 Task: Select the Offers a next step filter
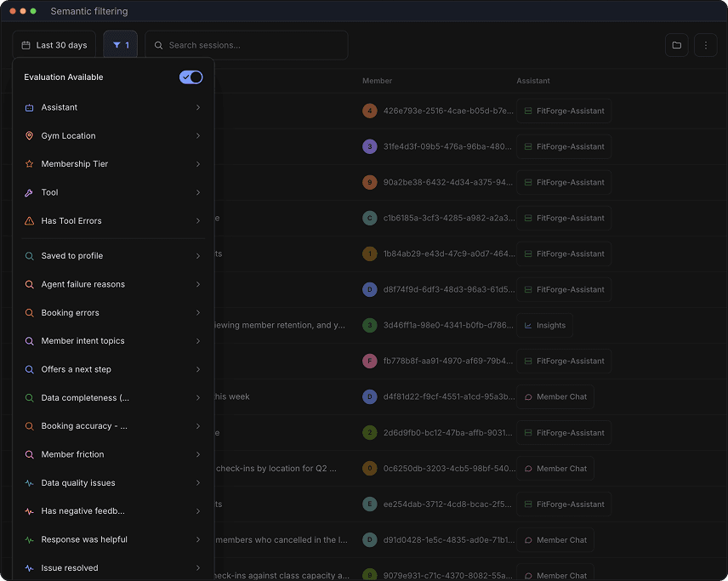tap(113, 369)
